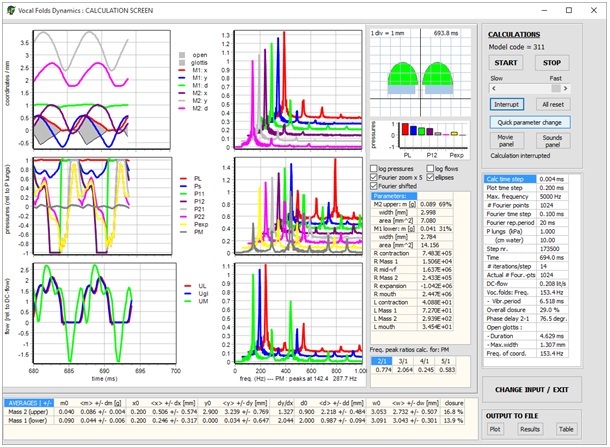Viewport: 610px width, 447px height.
Task: Enable the log pressures checkbox
Action: (374, 168)
